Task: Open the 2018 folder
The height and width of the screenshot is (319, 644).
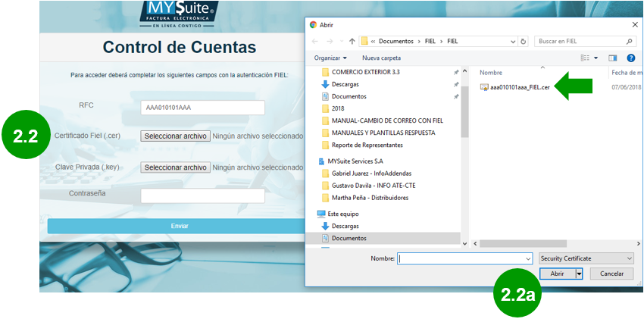Action: pyautogui.click(x=338, y=109)
